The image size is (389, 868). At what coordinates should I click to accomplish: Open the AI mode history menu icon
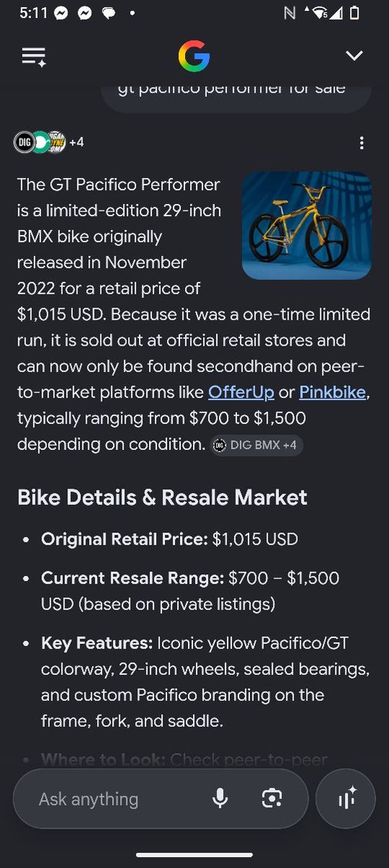point(34,56)
